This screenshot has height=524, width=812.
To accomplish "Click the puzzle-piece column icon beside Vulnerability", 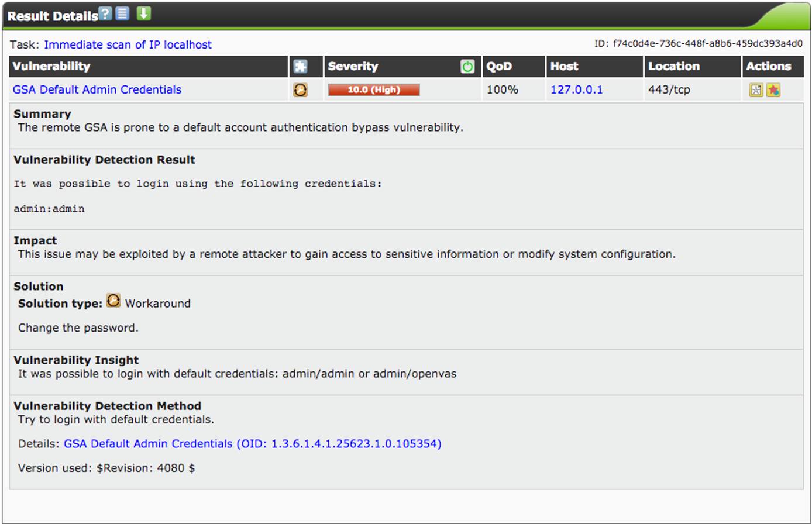I will [x=301, y=66].
